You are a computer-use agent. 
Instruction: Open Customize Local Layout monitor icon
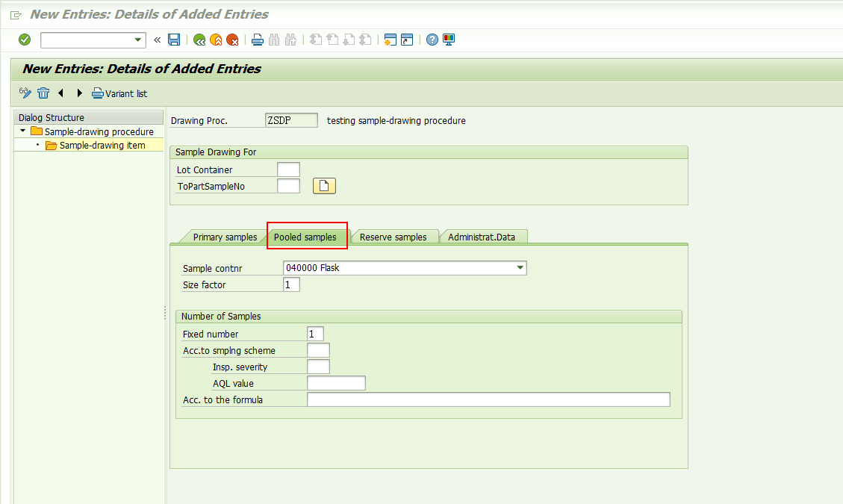pyautogui.click(x=449, y=40)
